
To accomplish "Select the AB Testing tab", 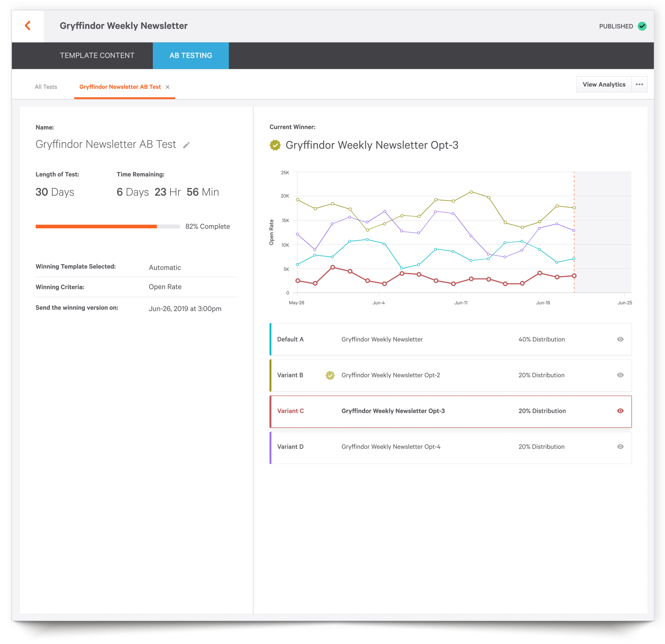I will click(191, 56).
